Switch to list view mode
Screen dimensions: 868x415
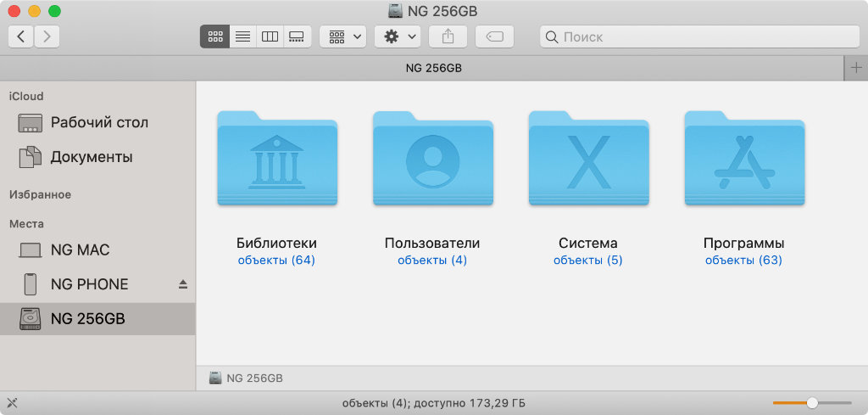point(242,36)
